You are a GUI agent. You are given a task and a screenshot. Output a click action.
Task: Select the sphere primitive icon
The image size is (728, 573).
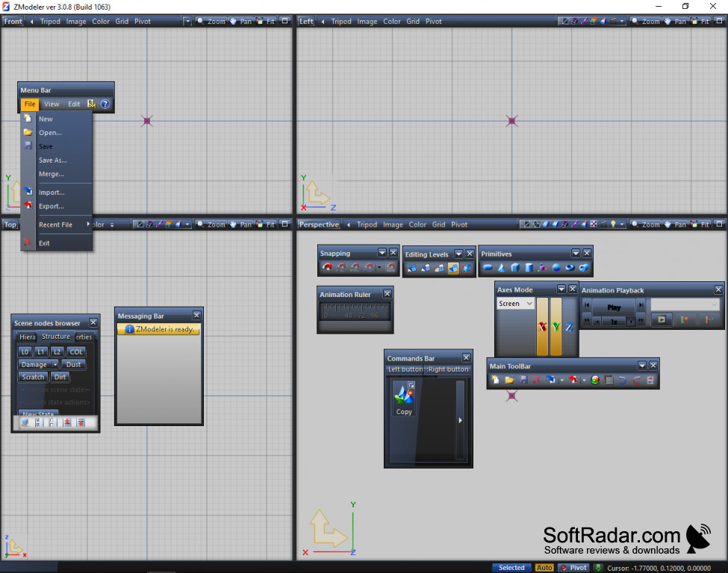click(x=556, y=268)
